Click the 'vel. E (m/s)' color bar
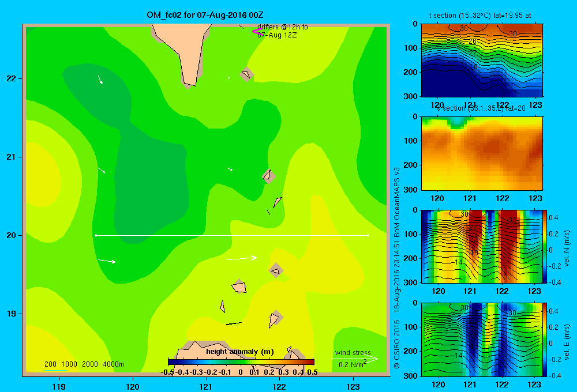This screenshot has width=577, height=392. [545, 340]
